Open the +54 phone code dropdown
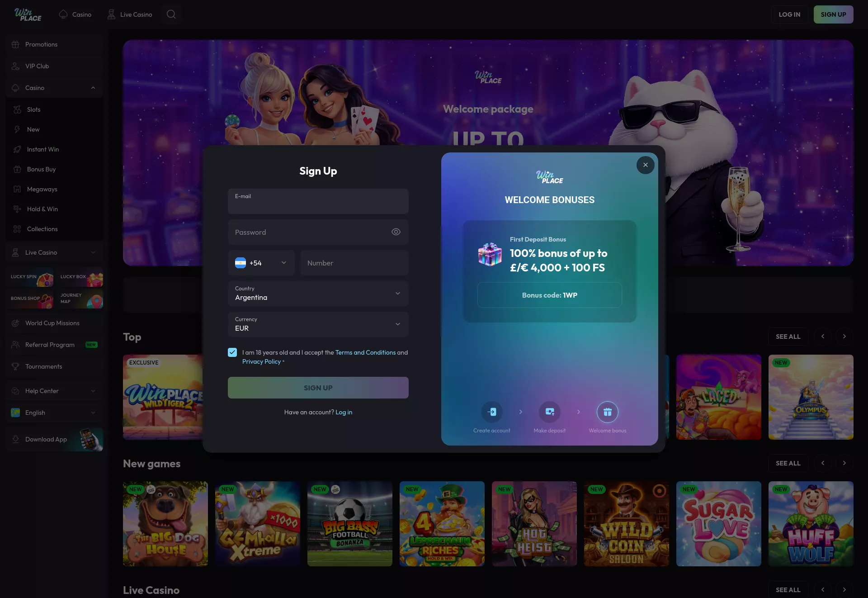Image resolution: width=868 pixels, height=598 pixels. pyautogui.click(x=261, y=263)
